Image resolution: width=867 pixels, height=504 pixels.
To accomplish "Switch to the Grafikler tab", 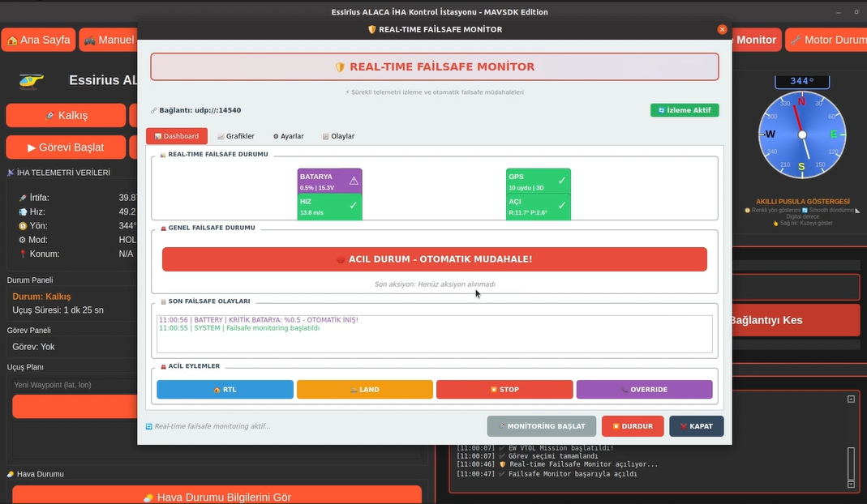I will (x=236, y=136).
